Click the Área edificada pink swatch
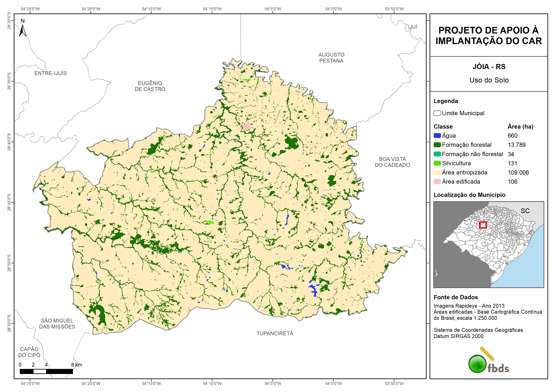 pyautogui.click(x=437, y=182)
